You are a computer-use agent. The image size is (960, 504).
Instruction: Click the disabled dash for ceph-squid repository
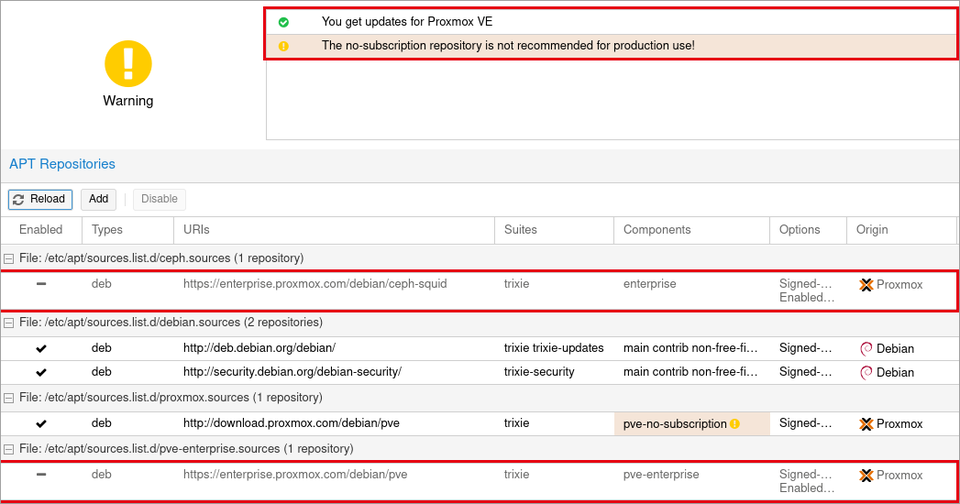[41, 284]
